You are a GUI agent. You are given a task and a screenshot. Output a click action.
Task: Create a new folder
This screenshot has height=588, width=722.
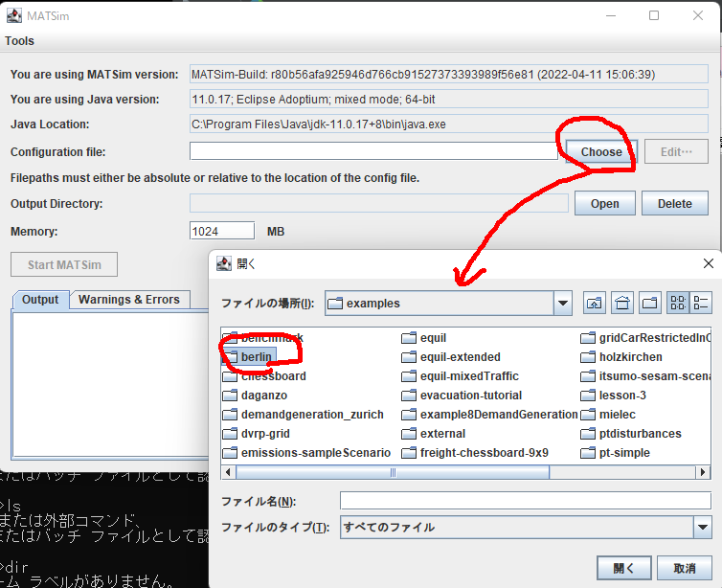pyautogui.click(x=651, y=304)
